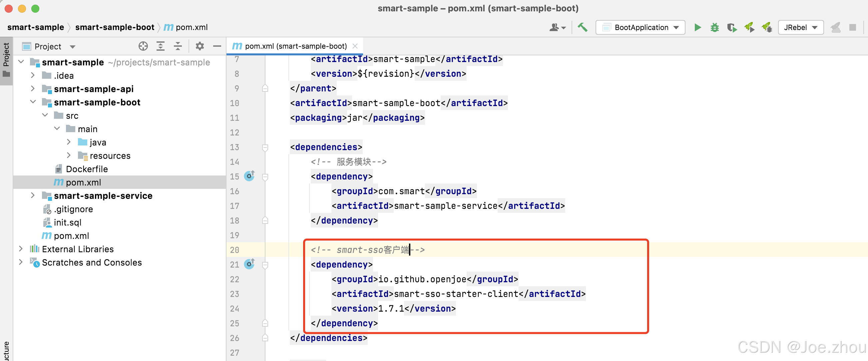Open the JRebel dropdown
The height and width of the screenshot is (361, 868).
pos(801,27)
